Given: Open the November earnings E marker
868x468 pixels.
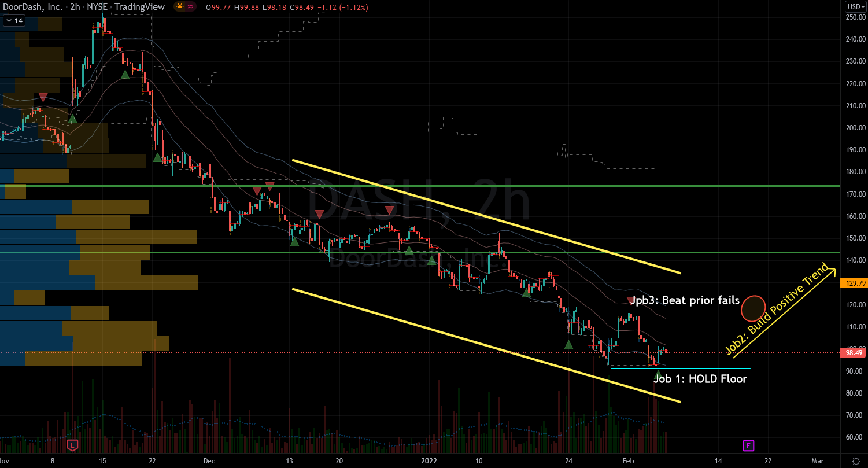Looking at the screenshot, I should click(x=72, y=445).
